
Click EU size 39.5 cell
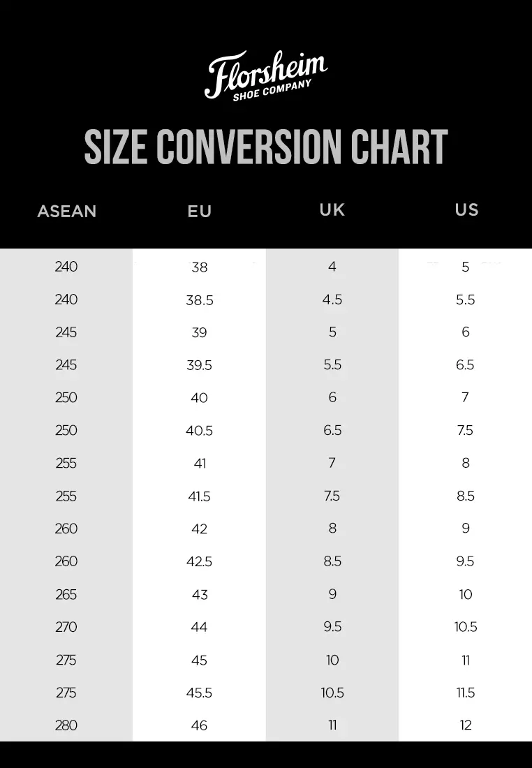pyautogui.click(x=199, y=365)
